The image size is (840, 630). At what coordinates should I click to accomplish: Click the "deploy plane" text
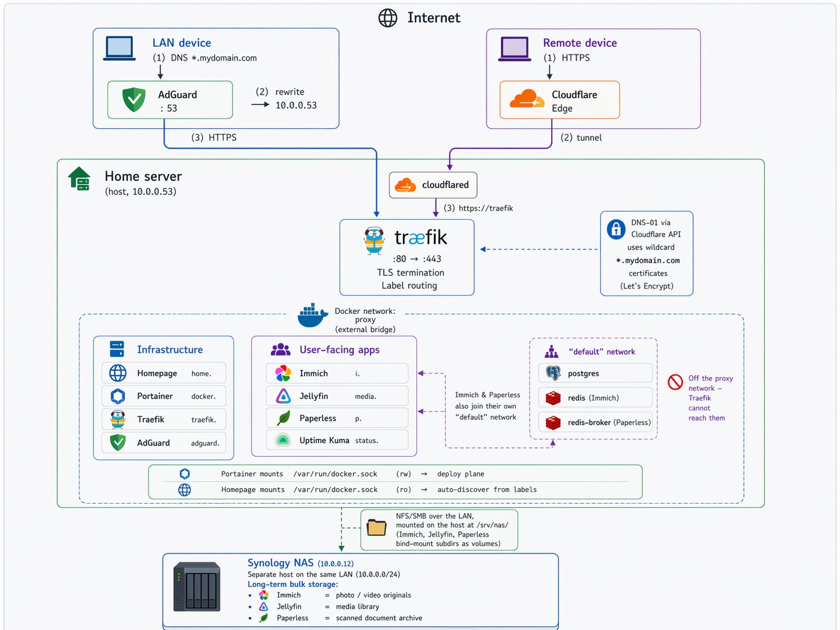tap(461, 474)
